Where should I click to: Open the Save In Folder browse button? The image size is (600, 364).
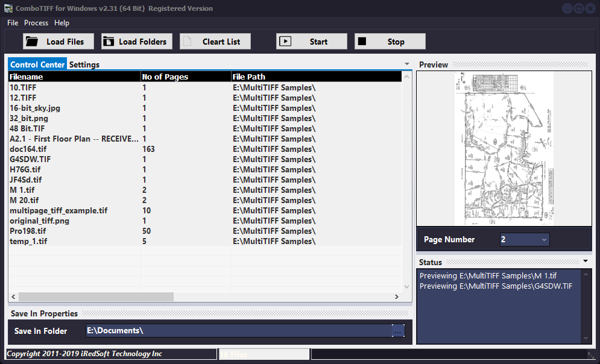pos(397,330)
